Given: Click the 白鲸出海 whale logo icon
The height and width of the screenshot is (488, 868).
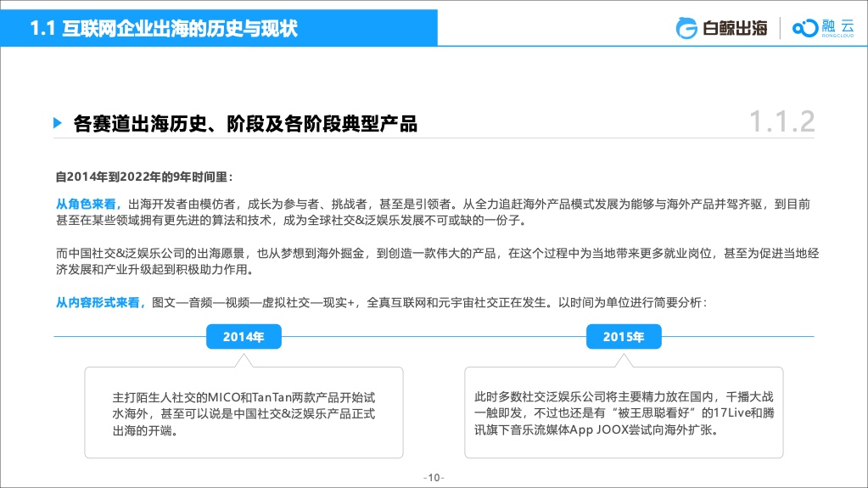Looking at the screenshot, I should pos(686,28).
